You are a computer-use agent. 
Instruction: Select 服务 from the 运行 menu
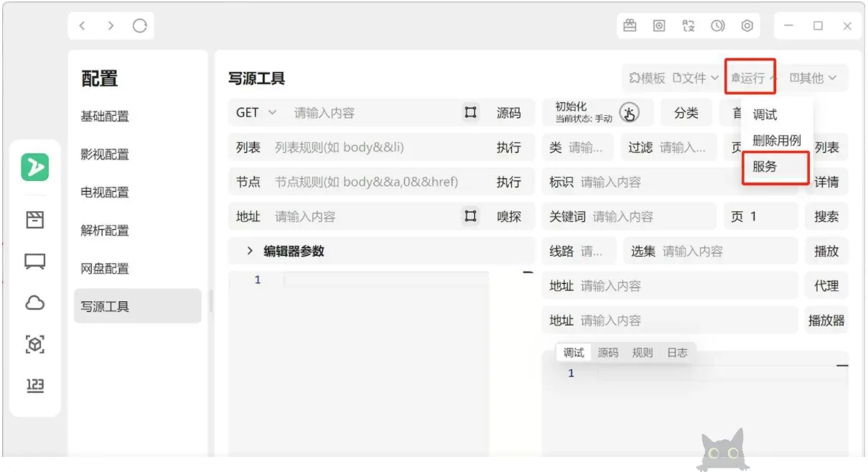tap(765, 167)
